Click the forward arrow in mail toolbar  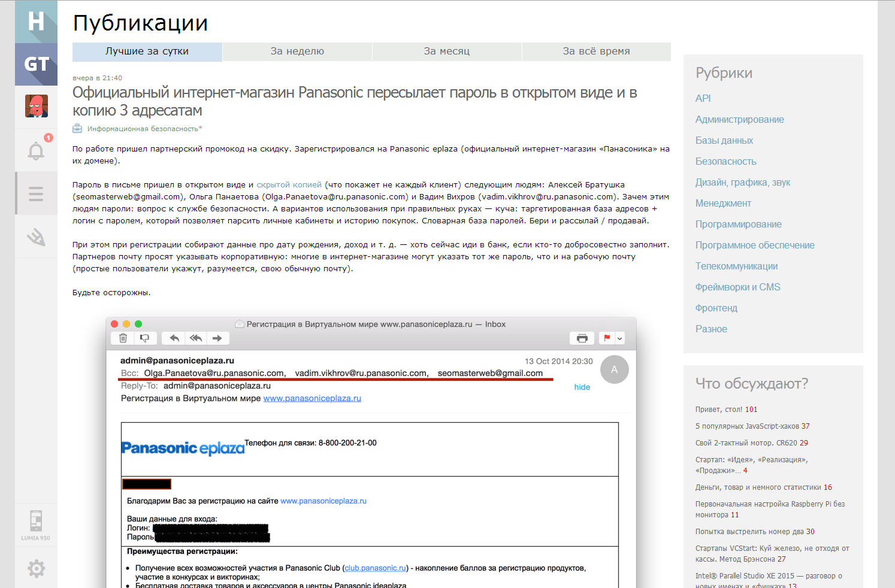217,338
